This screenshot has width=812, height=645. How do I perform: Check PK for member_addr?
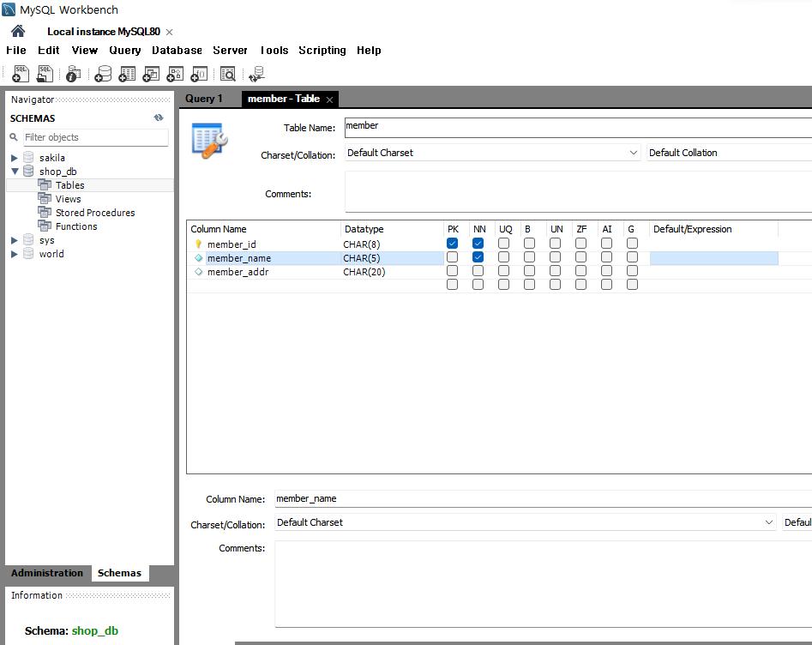[452, 271]
